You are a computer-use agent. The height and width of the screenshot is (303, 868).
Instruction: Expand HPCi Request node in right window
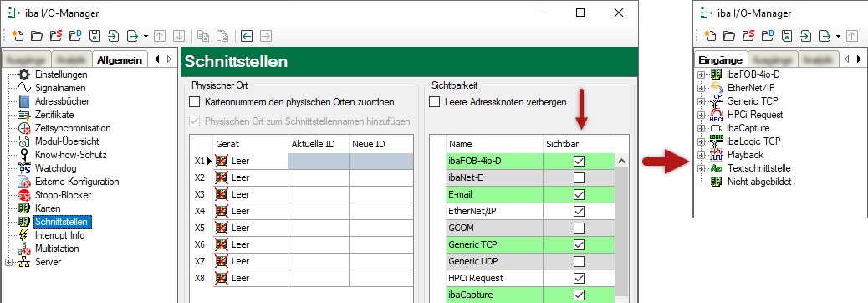(x=701, y=115)
